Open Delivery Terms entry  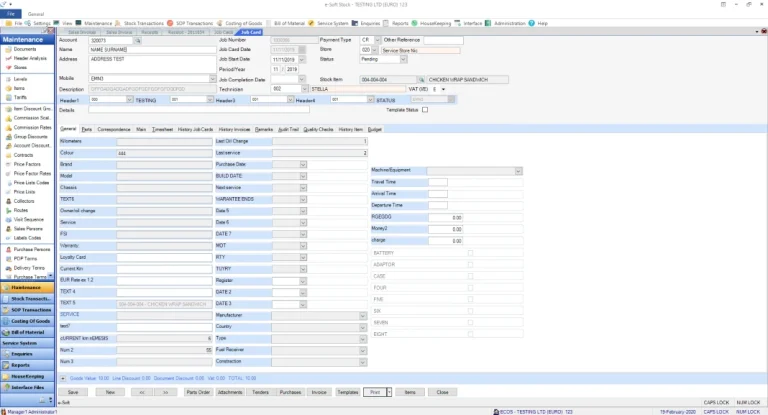pos(29,268)
